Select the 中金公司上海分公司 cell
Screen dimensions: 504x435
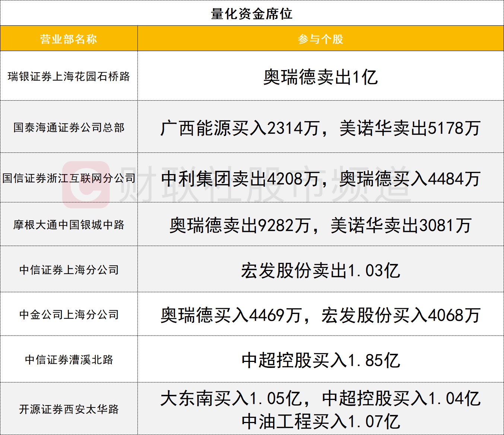point(69,315)
